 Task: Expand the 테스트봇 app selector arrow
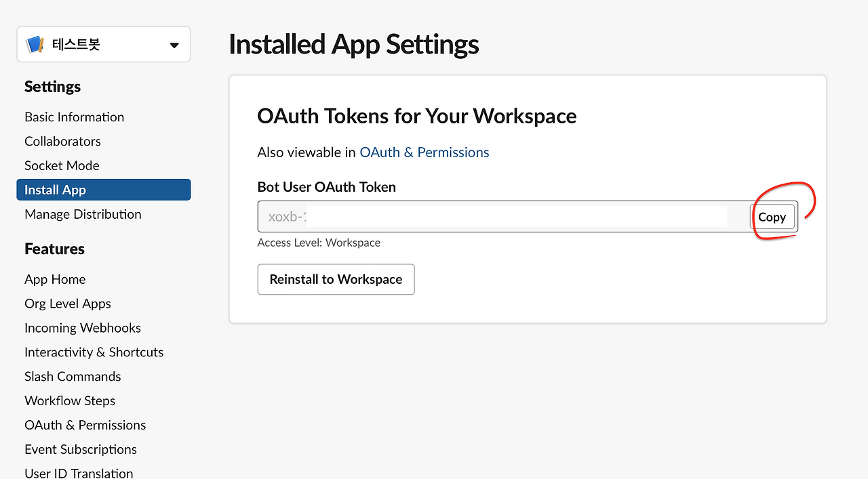[x=174, y=45]
